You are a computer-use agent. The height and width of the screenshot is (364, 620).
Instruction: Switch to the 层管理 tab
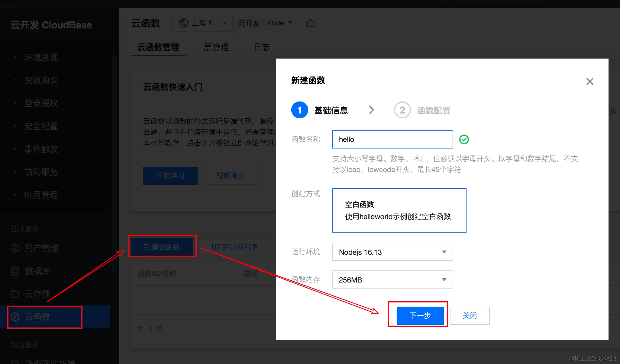(x=216, y=47)
